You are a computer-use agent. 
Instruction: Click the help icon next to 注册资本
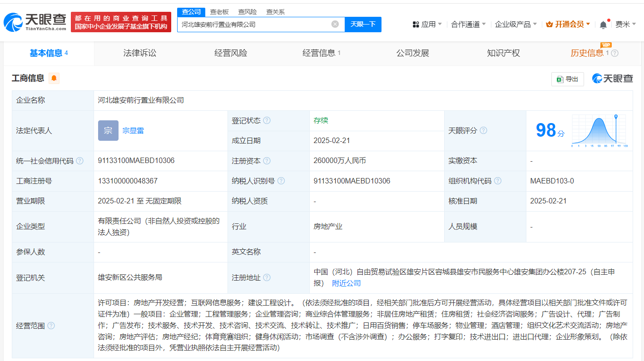[267, 160]
